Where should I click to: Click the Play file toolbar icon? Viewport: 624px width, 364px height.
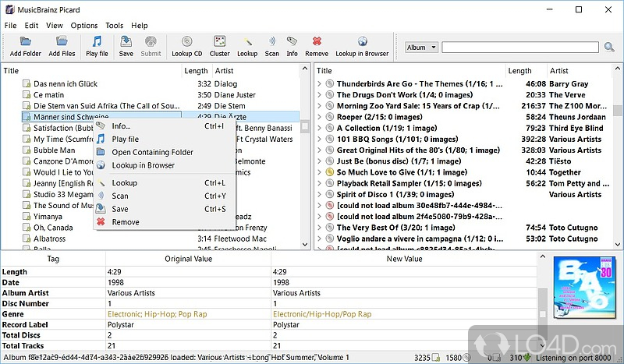pyautogui.click(x=97, y=41)
